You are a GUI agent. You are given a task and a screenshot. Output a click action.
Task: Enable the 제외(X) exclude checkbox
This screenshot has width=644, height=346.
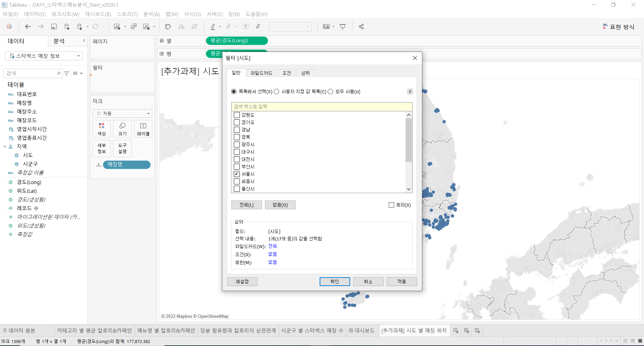point(391,205)
